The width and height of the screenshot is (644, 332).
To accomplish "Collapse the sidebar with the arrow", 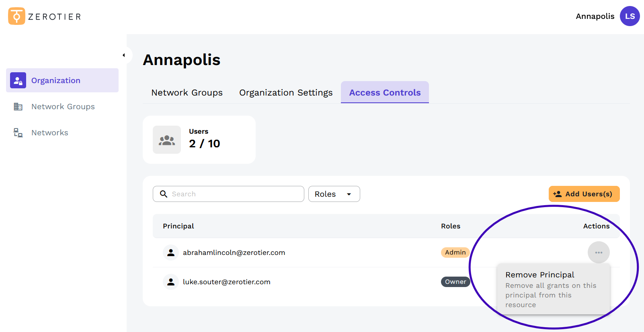I will pyautogui.click(x=124, y=55).
